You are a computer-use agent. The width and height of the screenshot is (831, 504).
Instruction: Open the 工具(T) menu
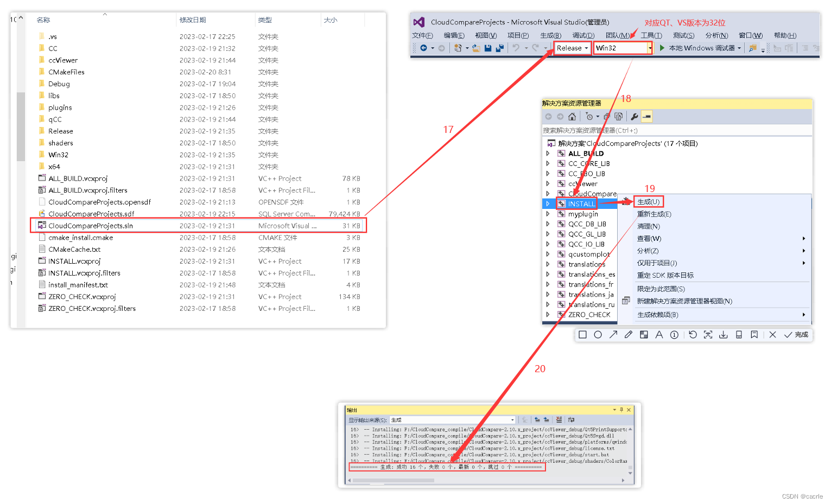651,36
